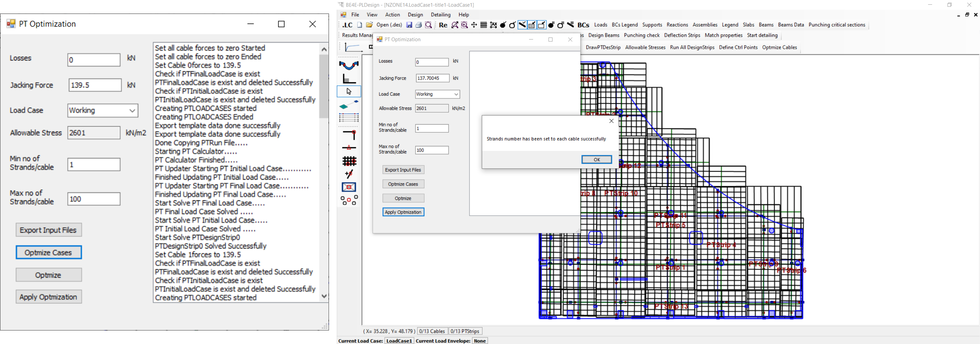980x344 pixels.
Task: Toggle the highlighted empty area check icon
Action: (x=541, y=25)
